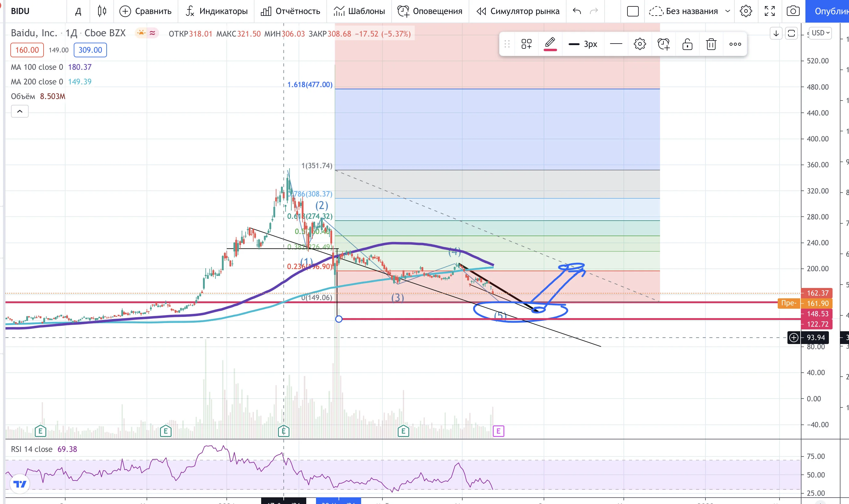This screenshot has width=849, height=504.
Task: Select the 1.618(477.00) Fibonacci level label
Action: [x=310, y=85]
